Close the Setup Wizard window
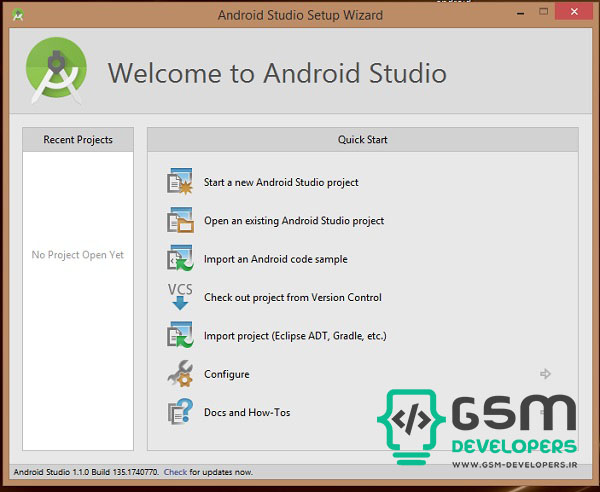The height and width of the screenshot is (492, 600). 574,12
